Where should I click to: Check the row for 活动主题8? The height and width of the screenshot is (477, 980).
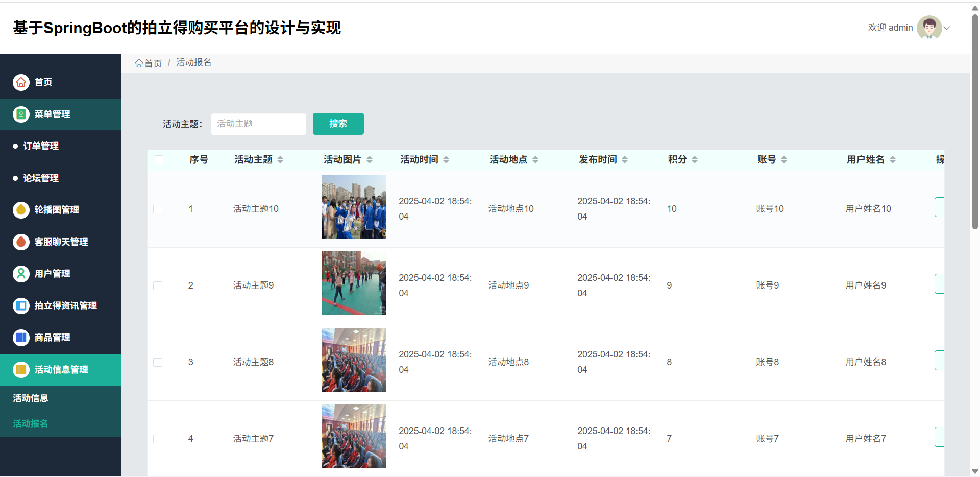[158, 363]
